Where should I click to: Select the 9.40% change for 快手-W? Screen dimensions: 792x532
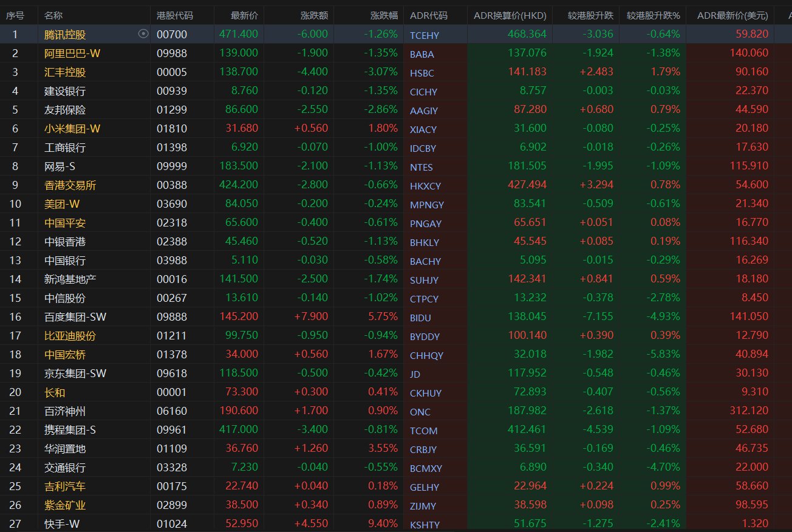click(x=383, y=523)
